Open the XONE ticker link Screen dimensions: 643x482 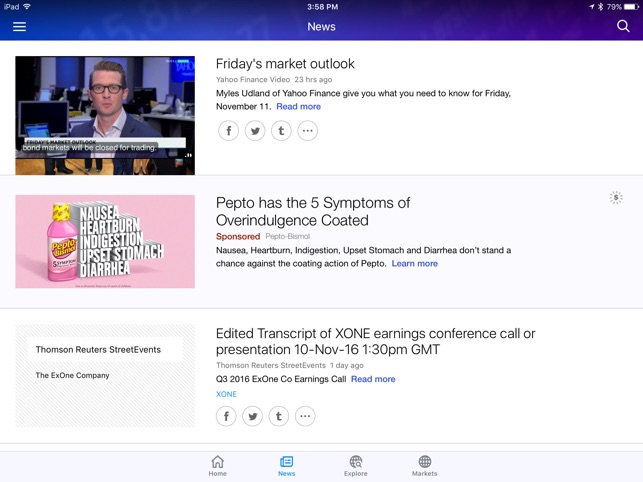[226, 394]
